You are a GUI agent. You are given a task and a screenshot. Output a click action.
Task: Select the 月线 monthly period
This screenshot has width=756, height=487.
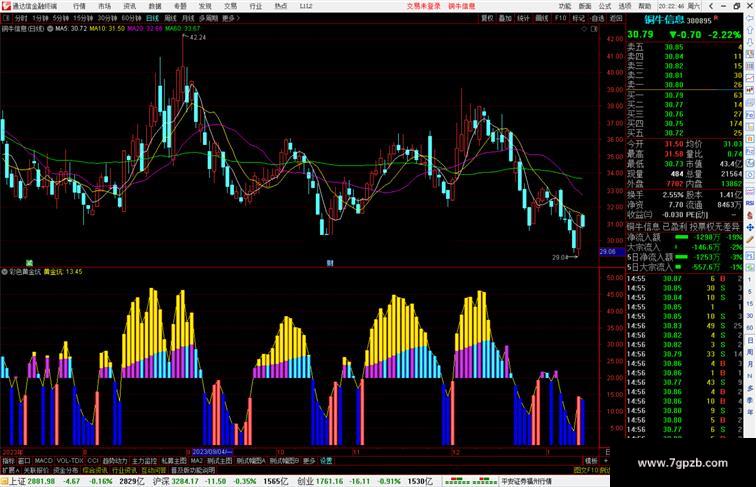[x=188, y=18]
